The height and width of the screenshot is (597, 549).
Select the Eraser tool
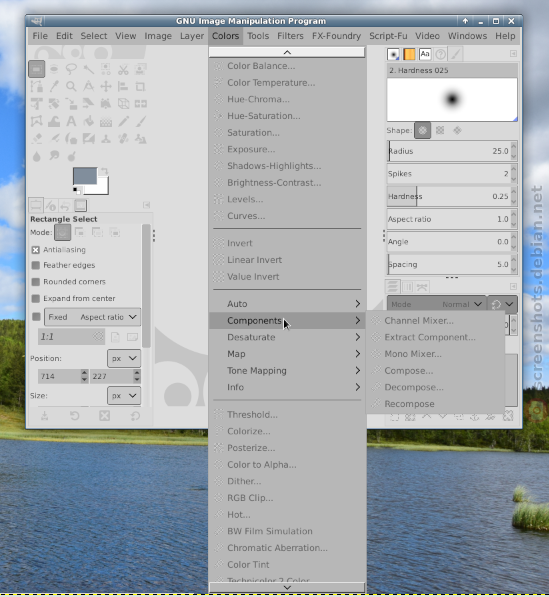pos(37,139)
